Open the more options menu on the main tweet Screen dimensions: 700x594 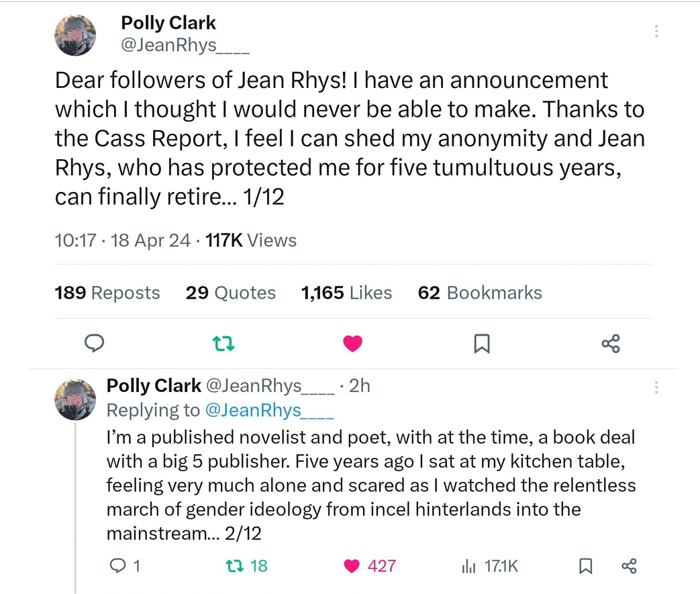coord(656,30)
